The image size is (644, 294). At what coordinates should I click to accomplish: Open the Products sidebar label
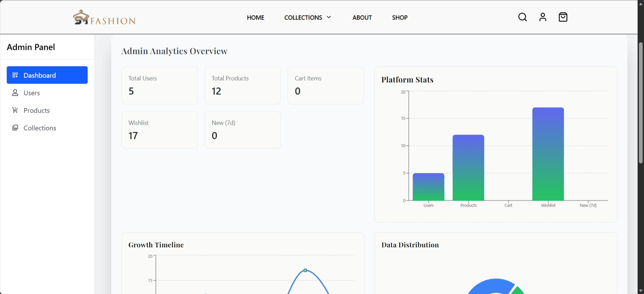pos(36,111)
